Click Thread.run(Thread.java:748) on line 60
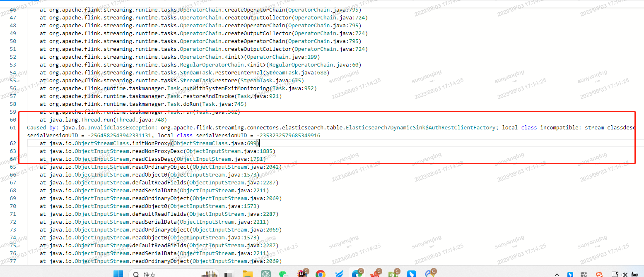 point(123,120)
